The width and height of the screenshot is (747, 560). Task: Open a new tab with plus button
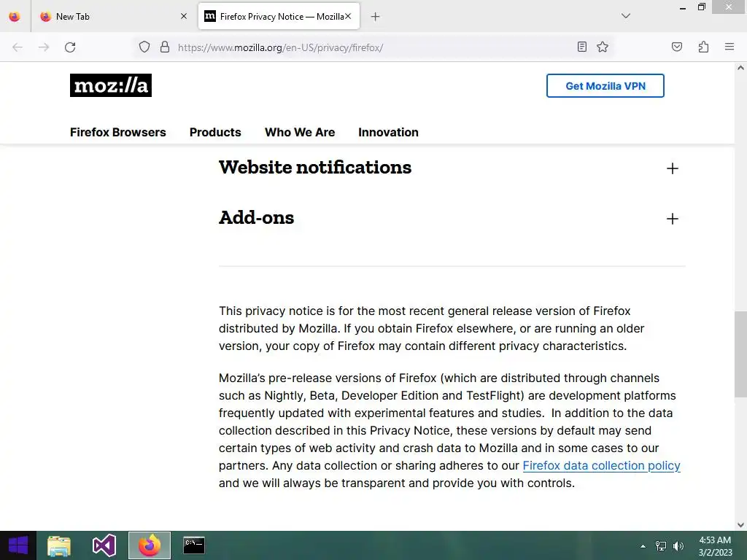[376, 17]
